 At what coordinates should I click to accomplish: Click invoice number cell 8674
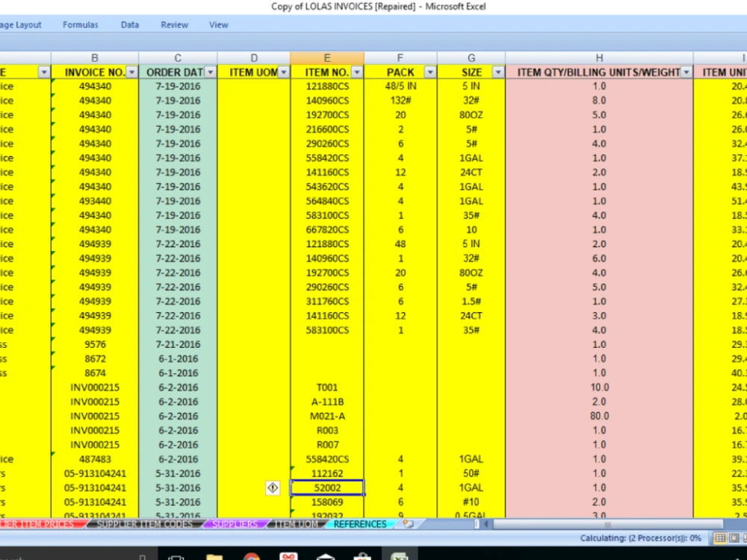pos(95,373)
